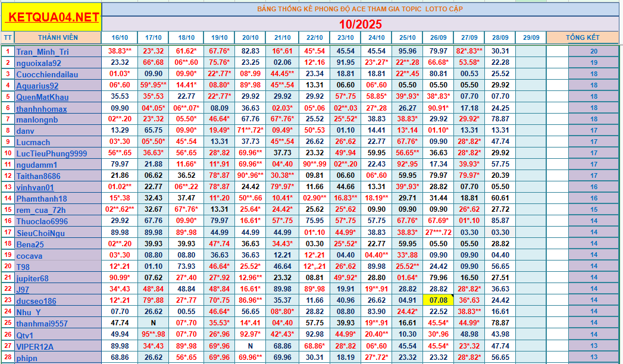Click member name Tran_Minh_Tri
The height and width of the screenshot is (364, 623).
(42, 52)
